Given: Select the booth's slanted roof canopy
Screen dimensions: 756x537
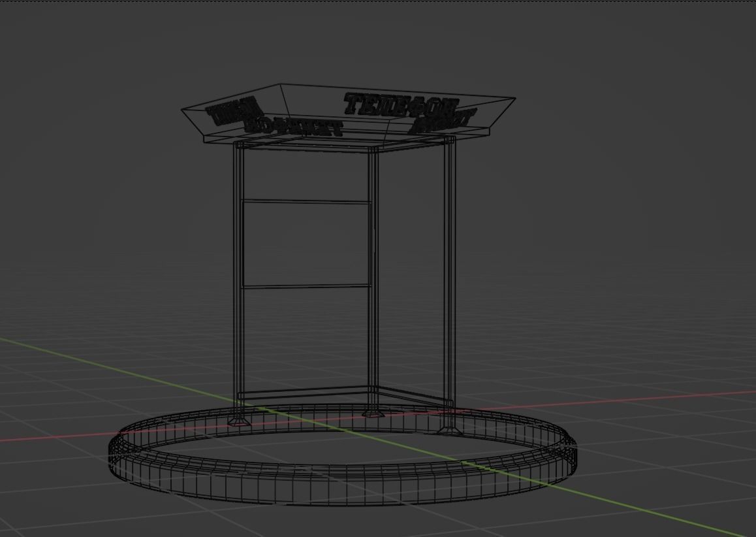Looking at the screenshot, I should [x=348, y=113].
